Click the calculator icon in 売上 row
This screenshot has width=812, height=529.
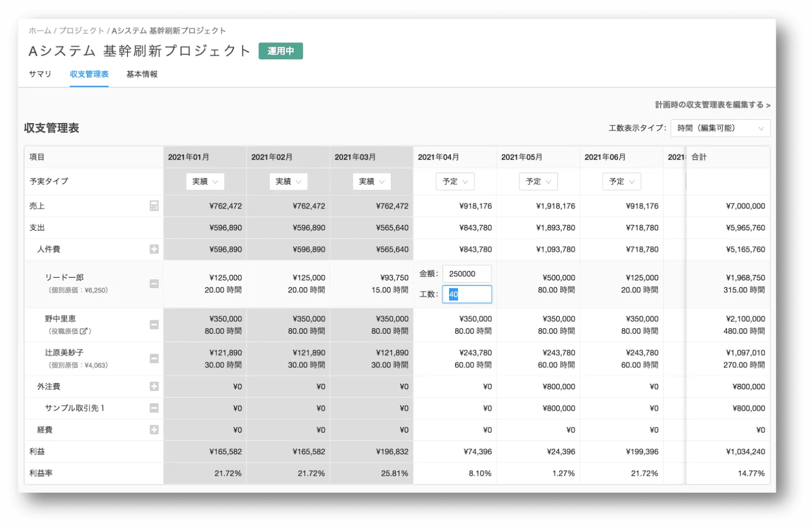(x=154, y=206)
